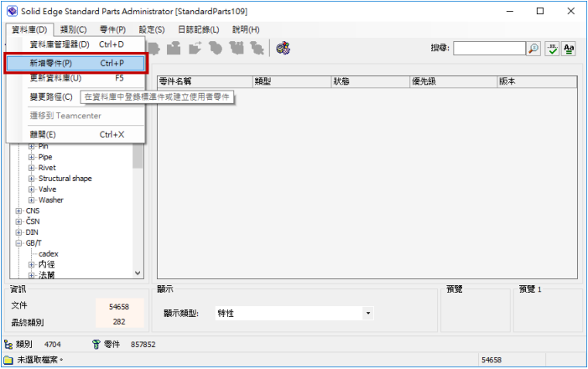The image size is (588, 369).
Task: Choose 離開(E) to exit
Action: coord(75,135)
